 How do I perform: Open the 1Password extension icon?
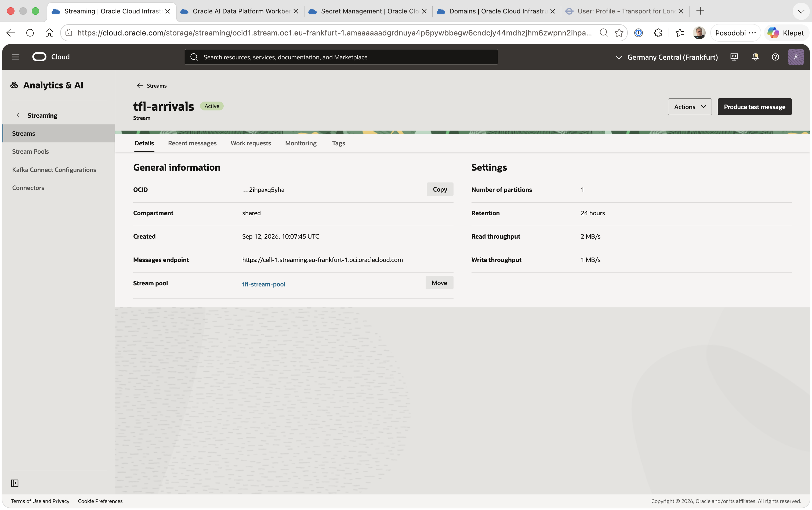(x=639, y=33)
